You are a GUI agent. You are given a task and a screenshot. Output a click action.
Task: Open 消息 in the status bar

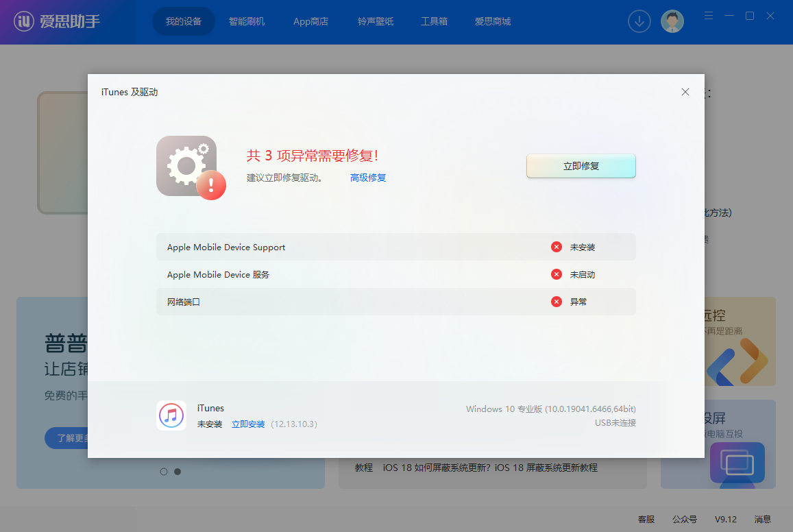click(x=762, y=520)
